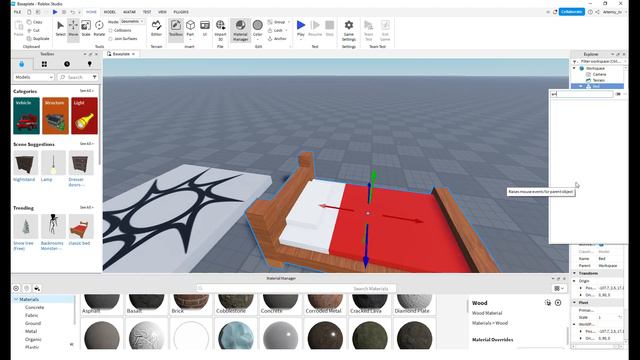Open Toolbox Creations lightbulb tab
640x360 pixels.
click(x=89, y=64)
